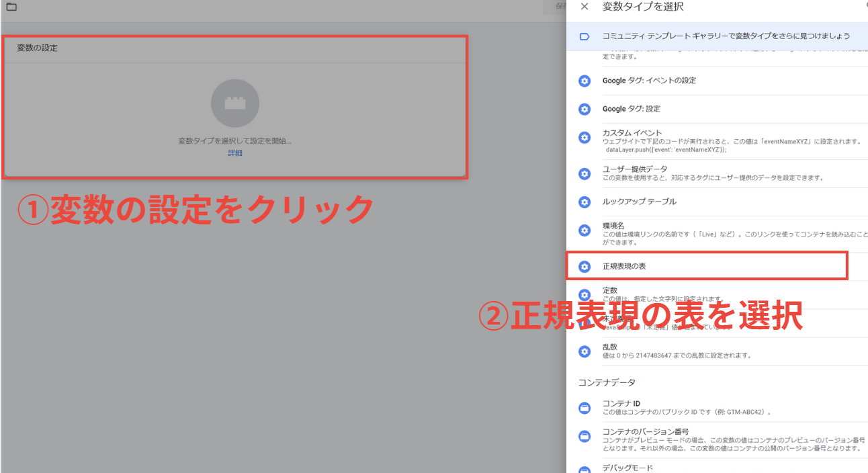Select 乱数 variable type
Viewport: 868px width, 473px height.
coord(717,351)
